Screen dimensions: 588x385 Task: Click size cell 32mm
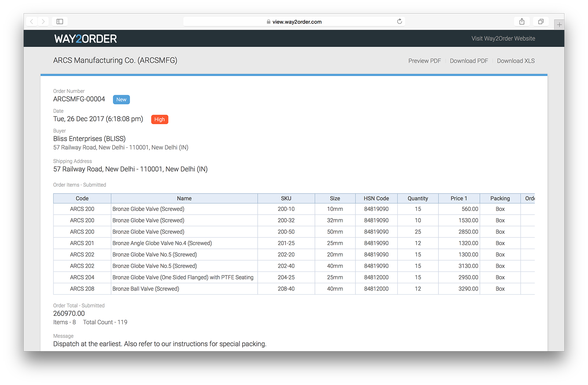335,220
